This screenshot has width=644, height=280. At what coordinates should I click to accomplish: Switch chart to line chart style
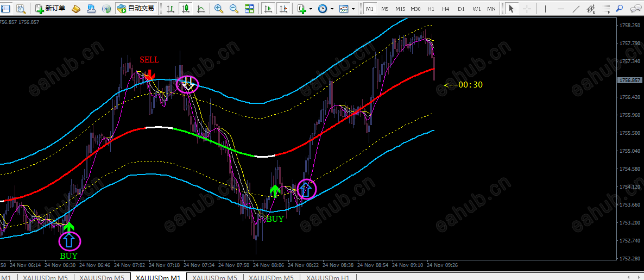[x=201, y=8]
